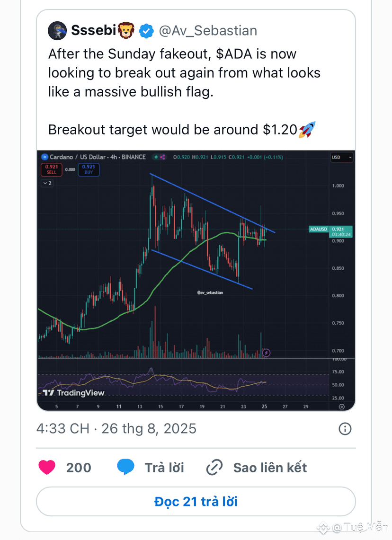Click the ADAUSD 0.921 price label
The image size is (392, 540).
pos(330,231)
